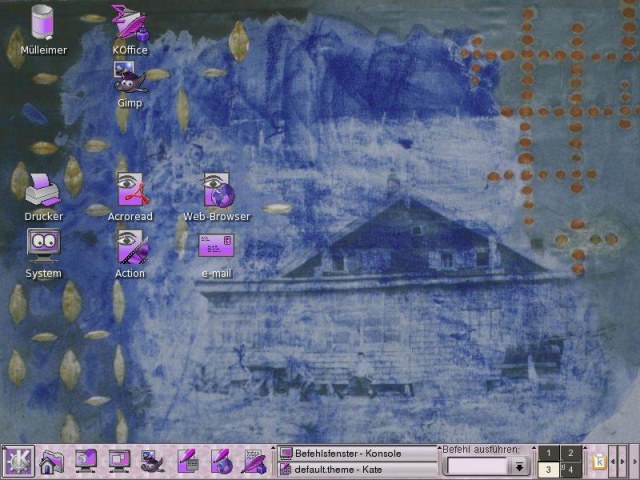
Task: Open the KDE K menu button
Action: pos(18,462)
